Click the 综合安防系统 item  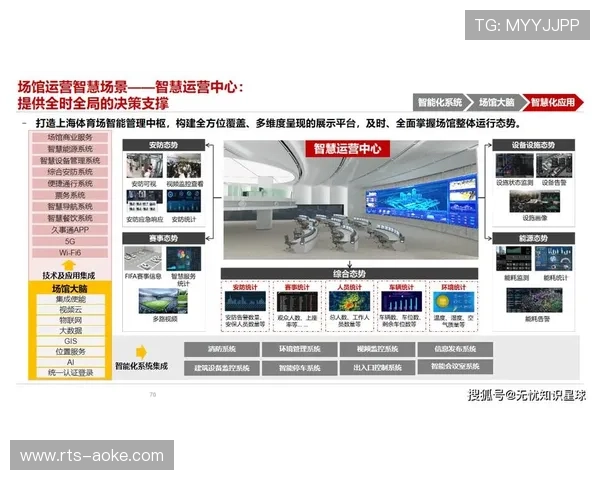(70, 172)
